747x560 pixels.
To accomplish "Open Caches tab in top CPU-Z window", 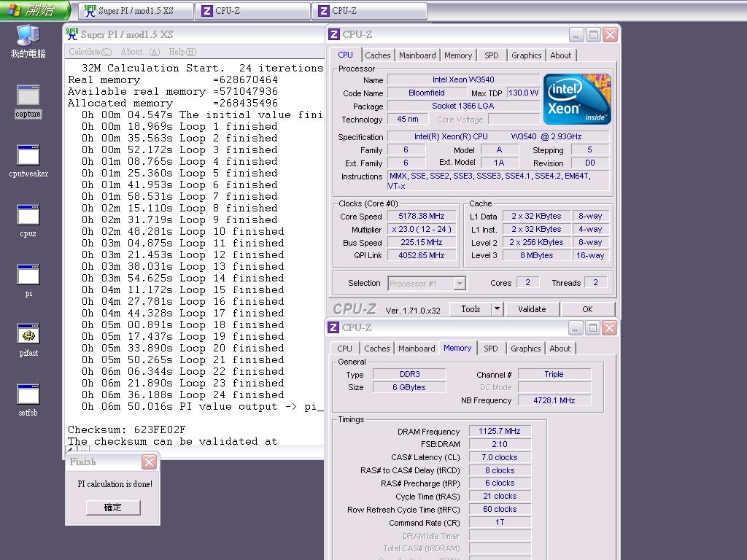I will pos(378,55).
